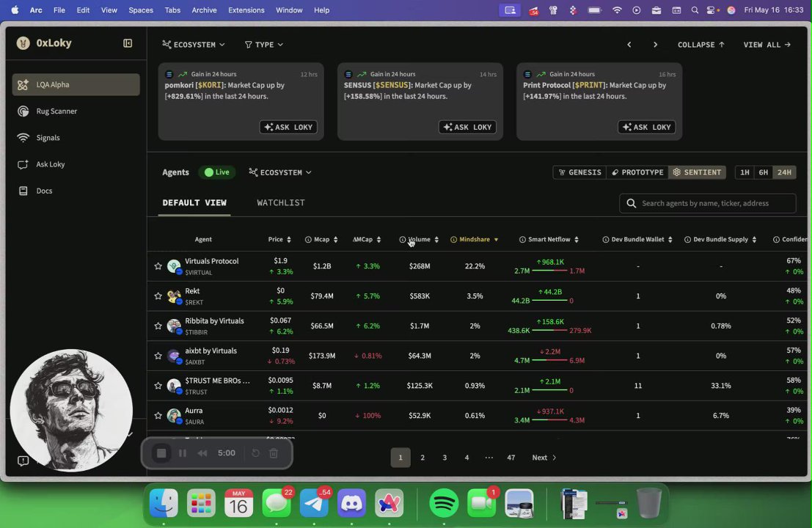
Task: Star Ribbita by Virtuals to watchlist
Action: [x=158, y=326]
